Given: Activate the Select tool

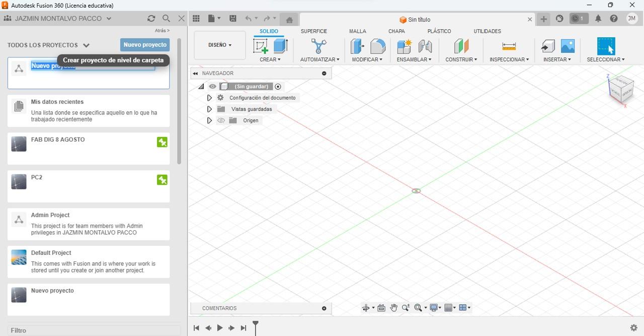Looking at the screenshot, I should (x=606, y=46).
